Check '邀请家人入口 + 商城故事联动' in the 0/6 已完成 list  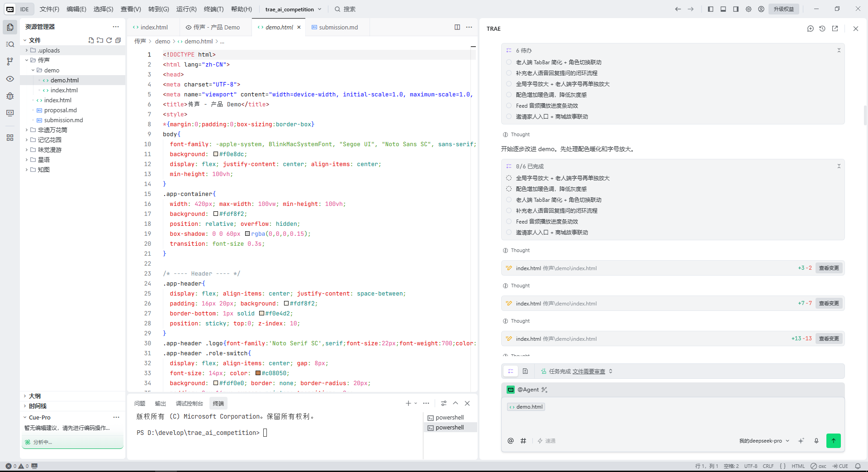click(x=509, y=233)
